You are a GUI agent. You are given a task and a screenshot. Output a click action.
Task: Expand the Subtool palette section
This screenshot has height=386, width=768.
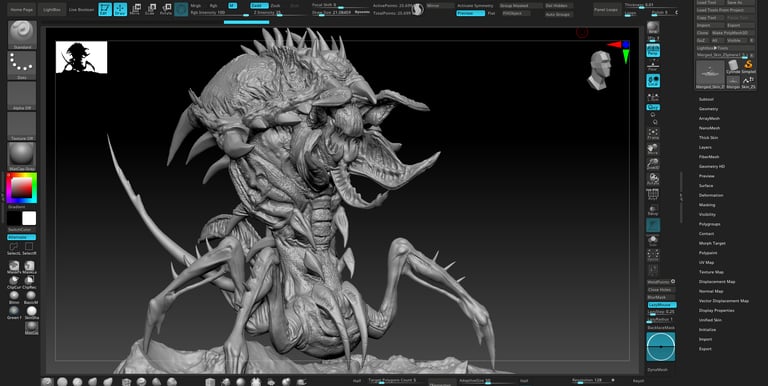coord(705,99)
